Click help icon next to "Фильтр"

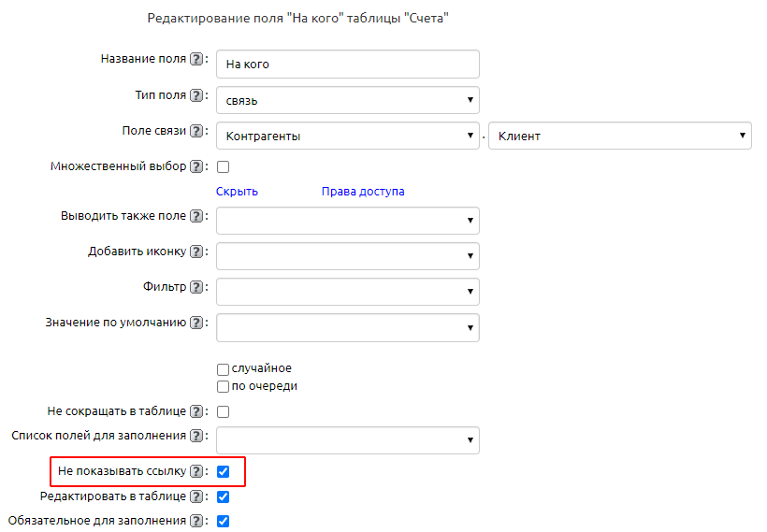196,287
